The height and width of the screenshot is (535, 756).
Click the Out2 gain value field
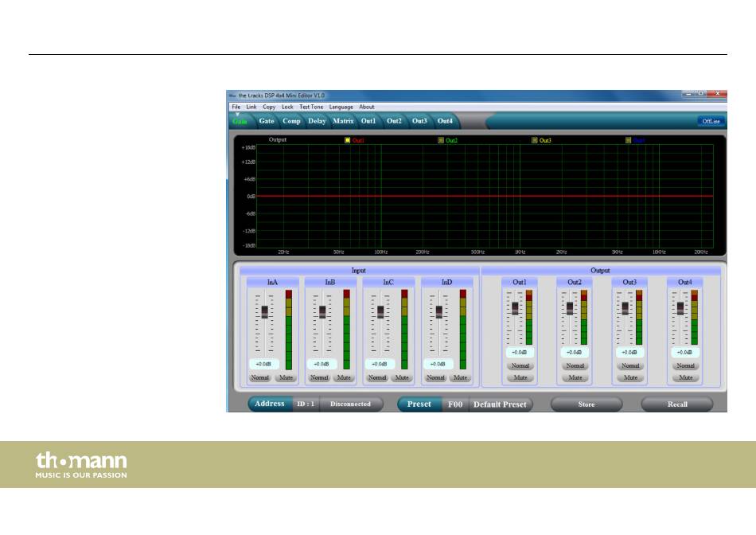(575, 353)
